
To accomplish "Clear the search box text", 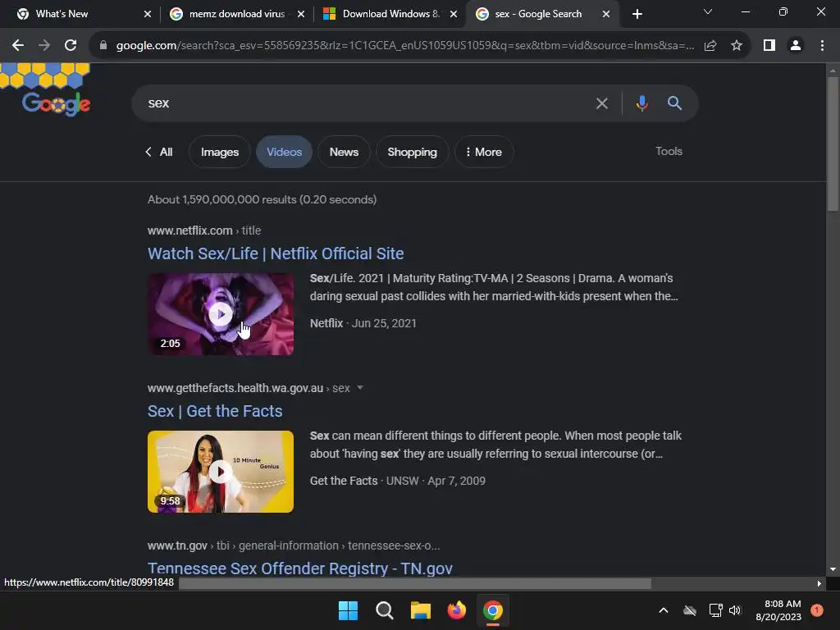I will [x=602, y=103].
